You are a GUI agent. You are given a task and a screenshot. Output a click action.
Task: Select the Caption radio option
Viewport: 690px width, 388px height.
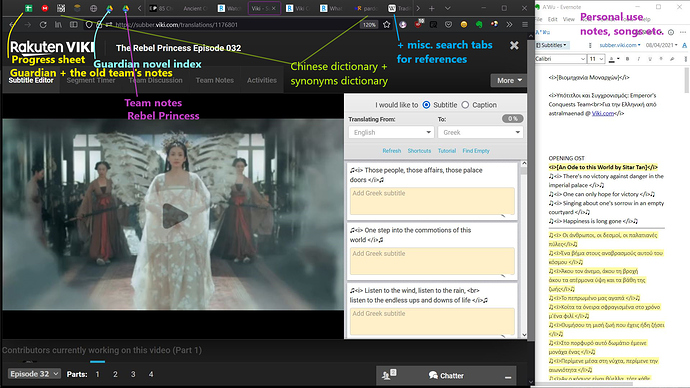coord(465,105)
